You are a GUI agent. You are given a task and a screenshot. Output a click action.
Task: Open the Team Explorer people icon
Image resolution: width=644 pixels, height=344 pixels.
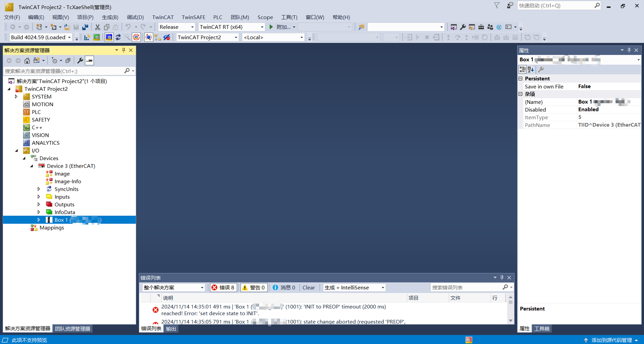[490, 27]
